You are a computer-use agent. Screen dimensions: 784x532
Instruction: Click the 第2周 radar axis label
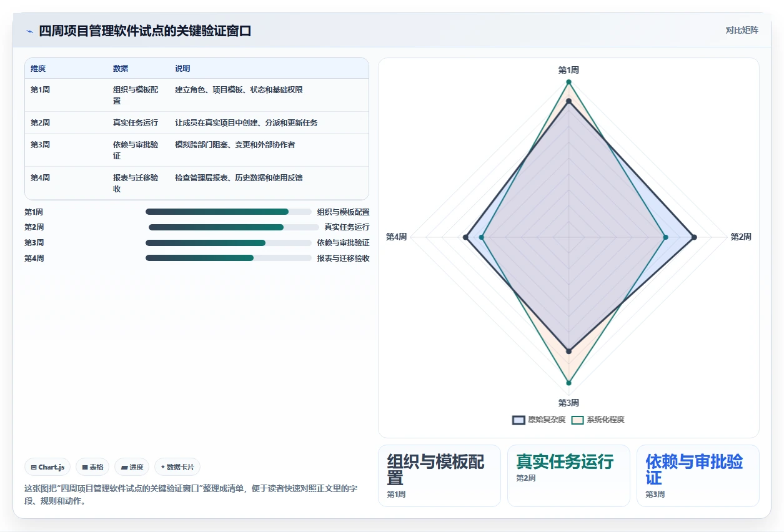coord(741,237)
